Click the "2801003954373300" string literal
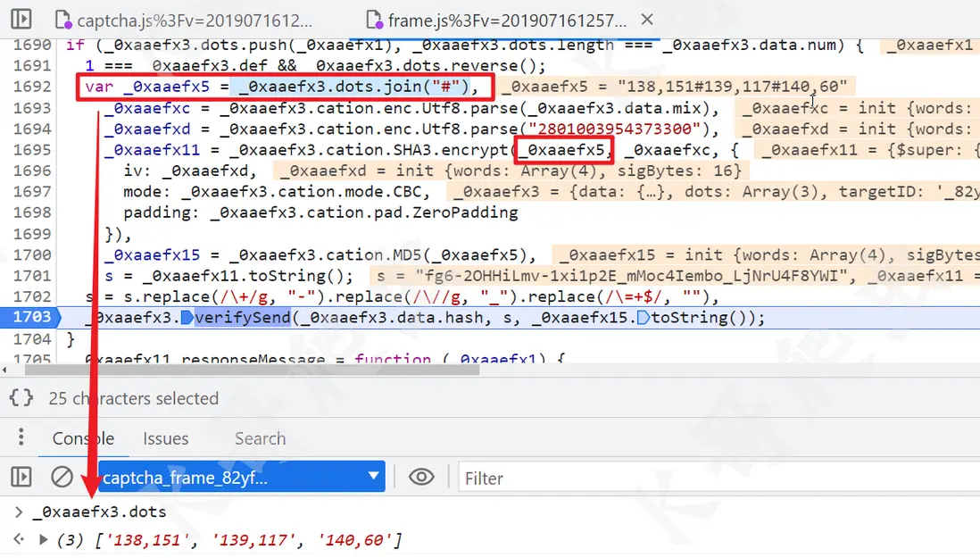The image size is (980, 558). pyautogui.click(x=614, y=129)
